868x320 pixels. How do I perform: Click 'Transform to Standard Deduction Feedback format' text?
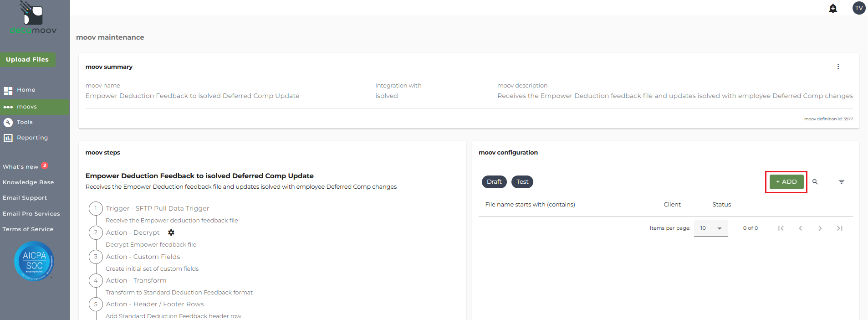[x=179, y=293]
